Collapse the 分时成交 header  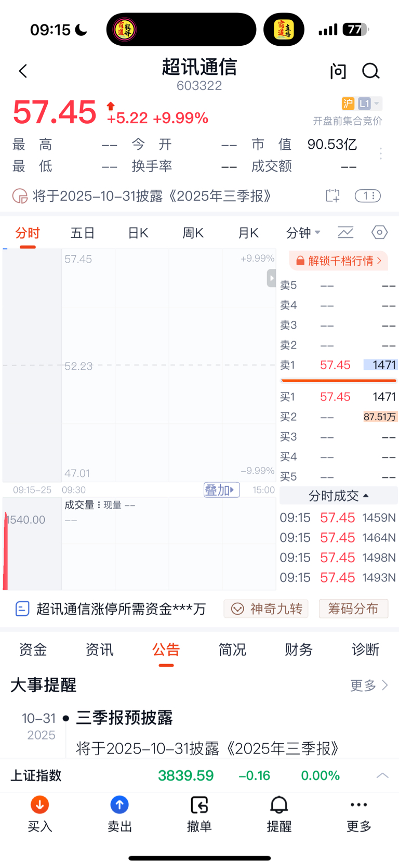(339, 496)
